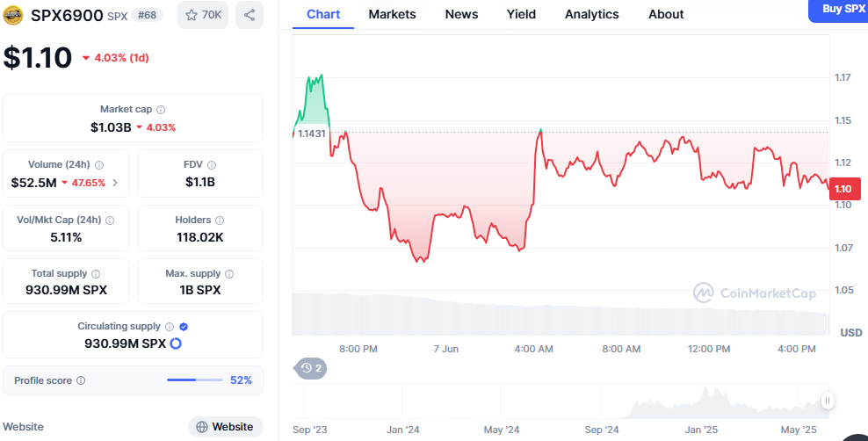Click the 4.03% (1d) price change

116,58
